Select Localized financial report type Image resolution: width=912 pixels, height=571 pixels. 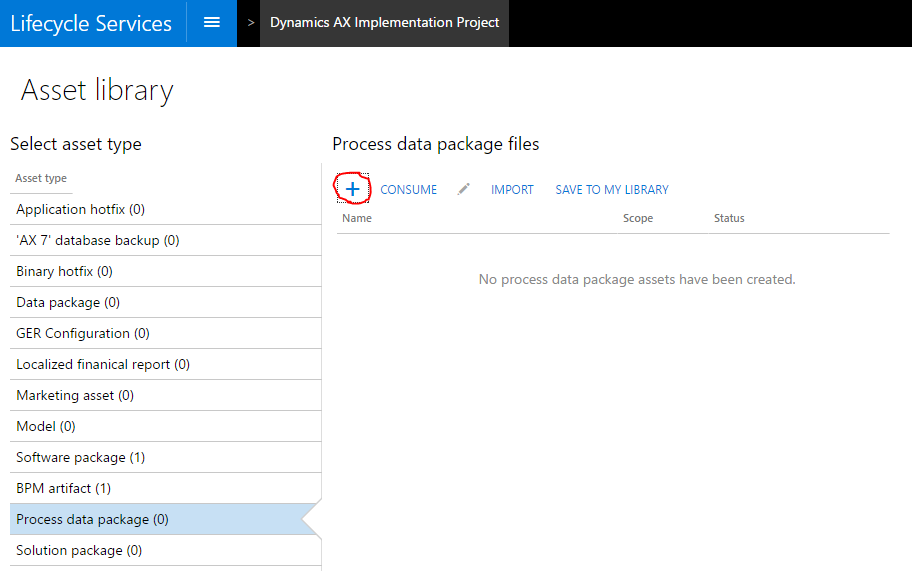103,365
